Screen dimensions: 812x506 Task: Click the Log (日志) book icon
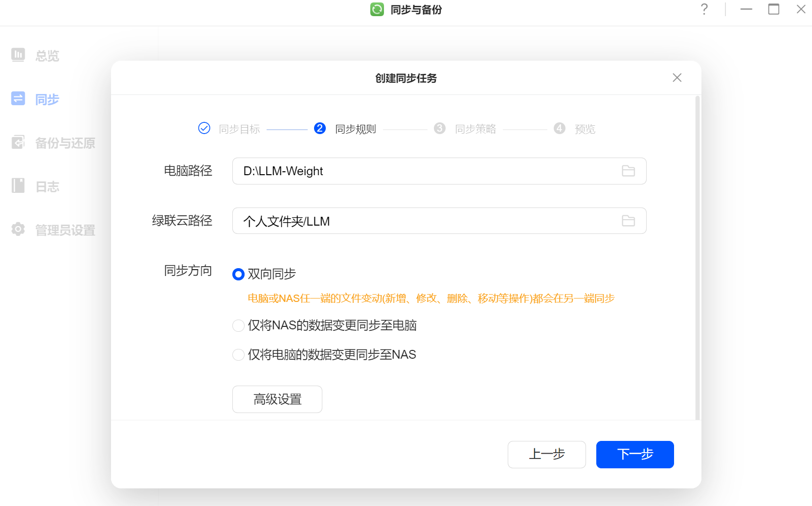18,185
